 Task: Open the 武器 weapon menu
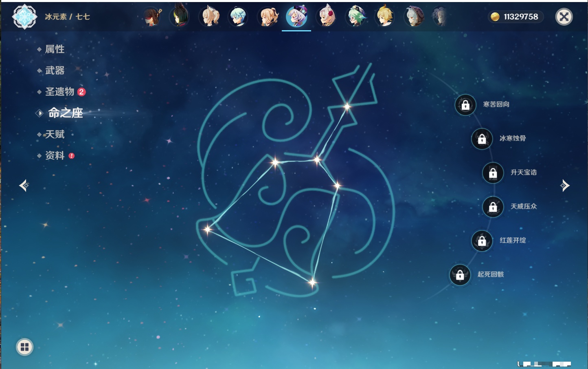[x=55, y=71]
